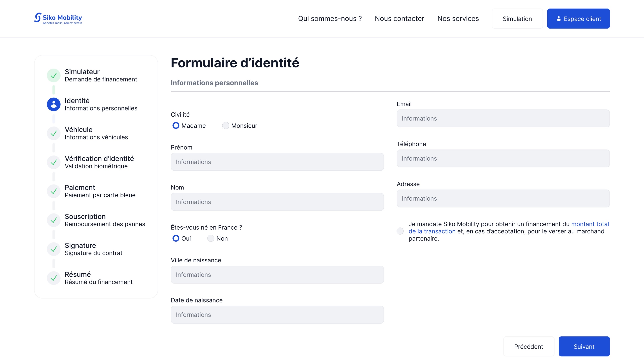The height and width of the screenshot is (362, 644).
Task: Open the Nos services menu
Action: (458, 19)
